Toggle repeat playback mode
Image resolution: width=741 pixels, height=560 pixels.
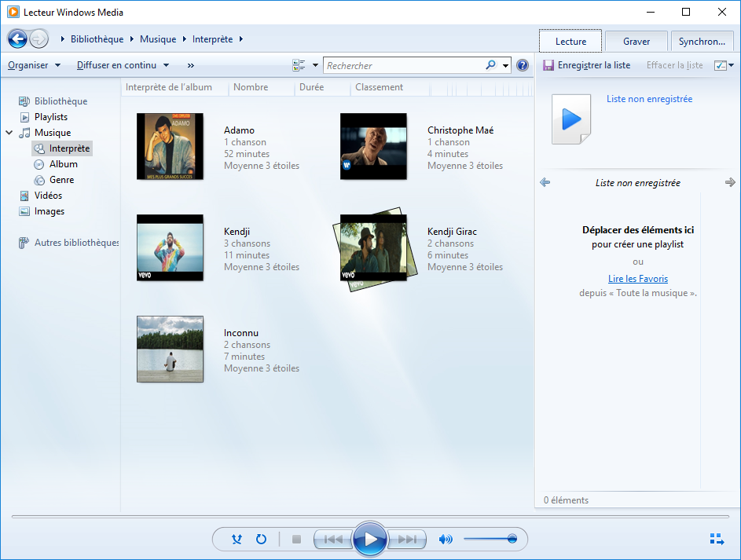[x=261, y=539]
